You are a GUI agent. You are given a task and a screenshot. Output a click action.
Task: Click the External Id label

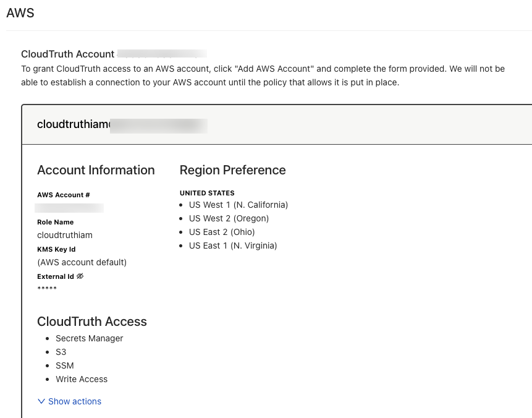tap(56, 276)
